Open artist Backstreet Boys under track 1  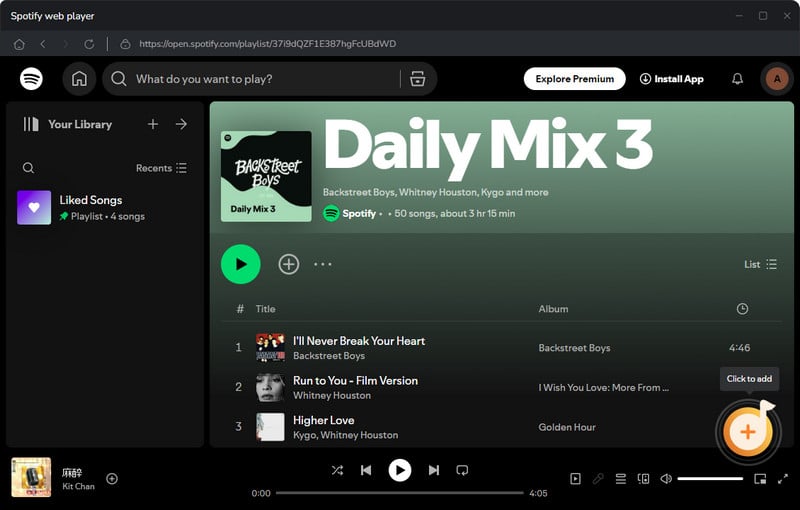329,355
